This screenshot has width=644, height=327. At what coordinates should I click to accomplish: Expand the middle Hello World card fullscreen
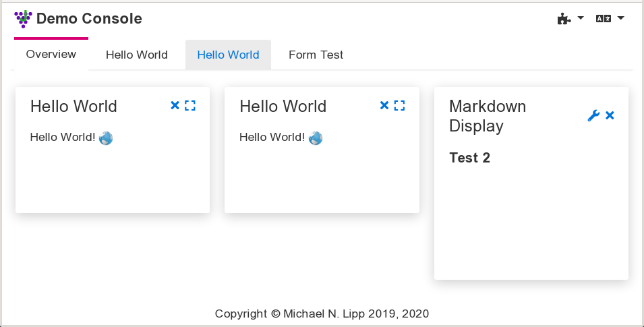(400, 105)
